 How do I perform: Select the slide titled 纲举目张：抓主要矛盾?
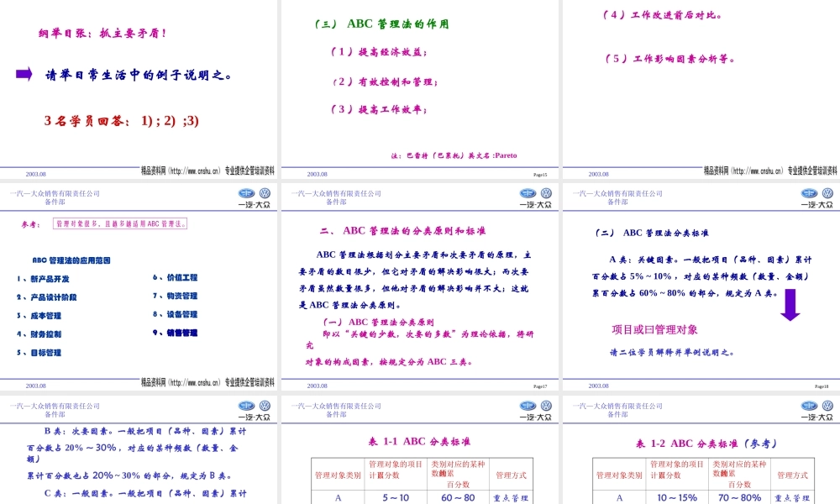pyautogui.click(x=139, y=89)
